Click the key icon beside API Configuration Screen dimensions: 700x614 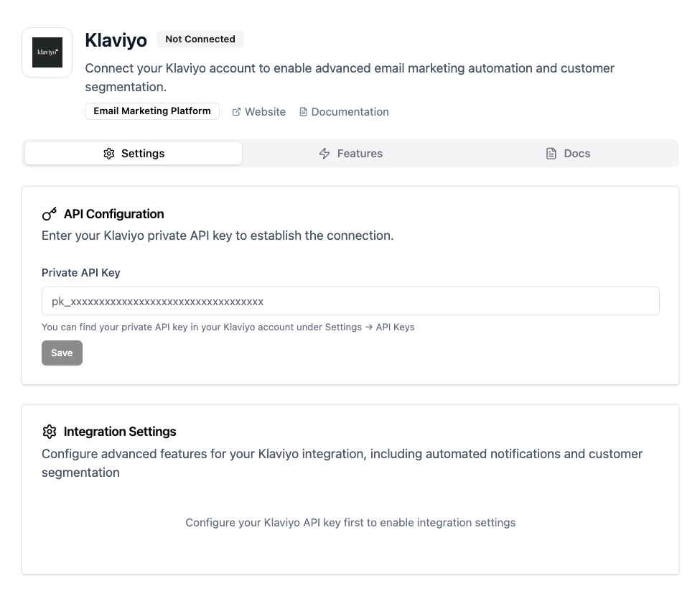tap(50, 214)
